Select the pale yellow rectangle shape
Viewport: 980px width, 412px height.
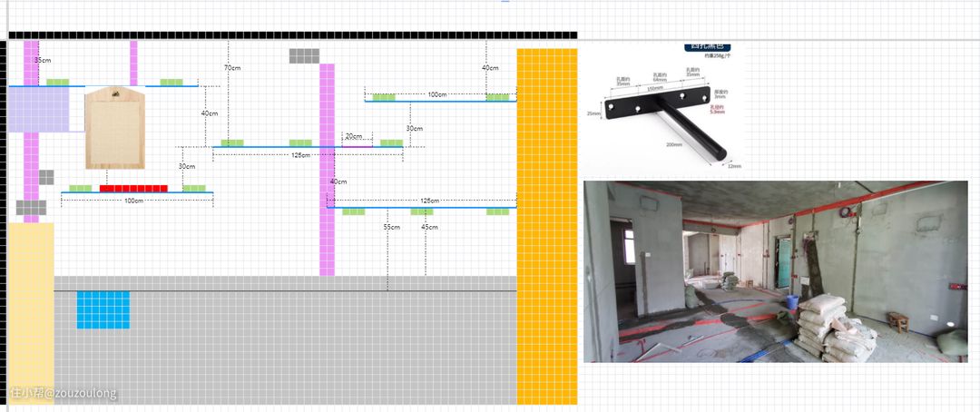tap(31, 312)
